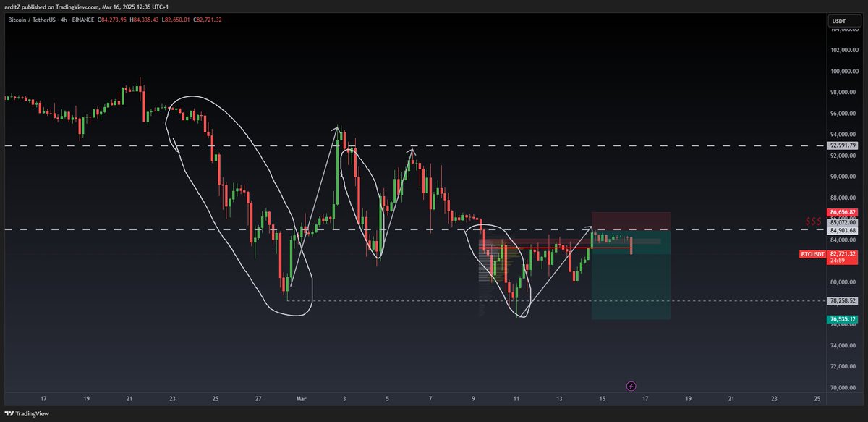Click the 70,000.00 price scale label
The height and width of the screenshot is (422, 868).
[x=843, y=387]
